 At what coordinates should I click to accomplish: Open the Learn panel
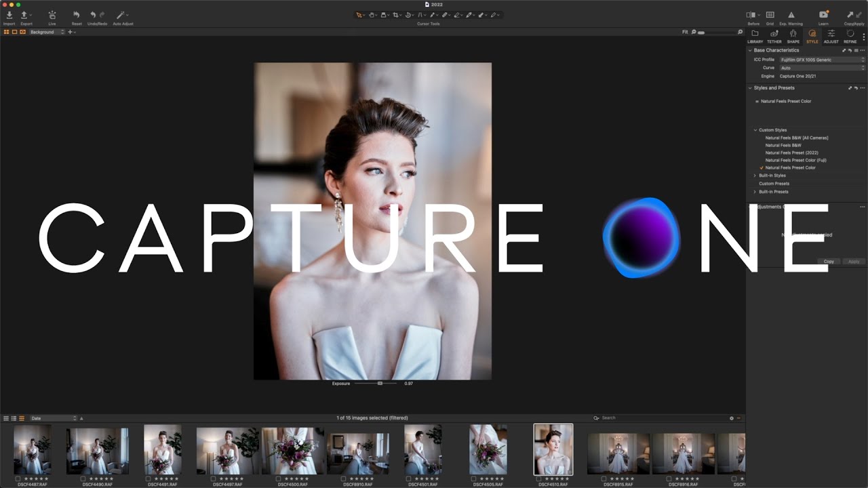tap(823, 15)
